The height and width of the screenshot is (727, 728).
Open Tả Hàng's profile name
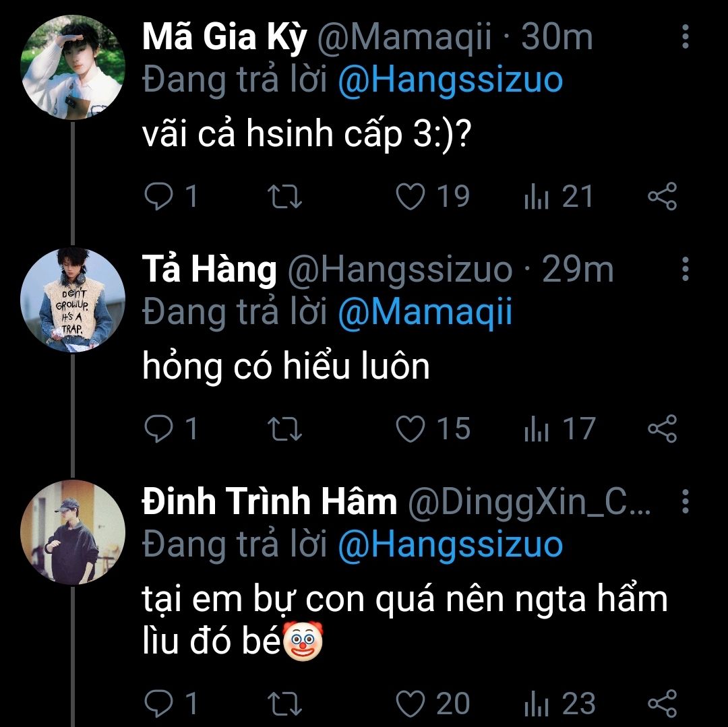click(x=209, y=270)
